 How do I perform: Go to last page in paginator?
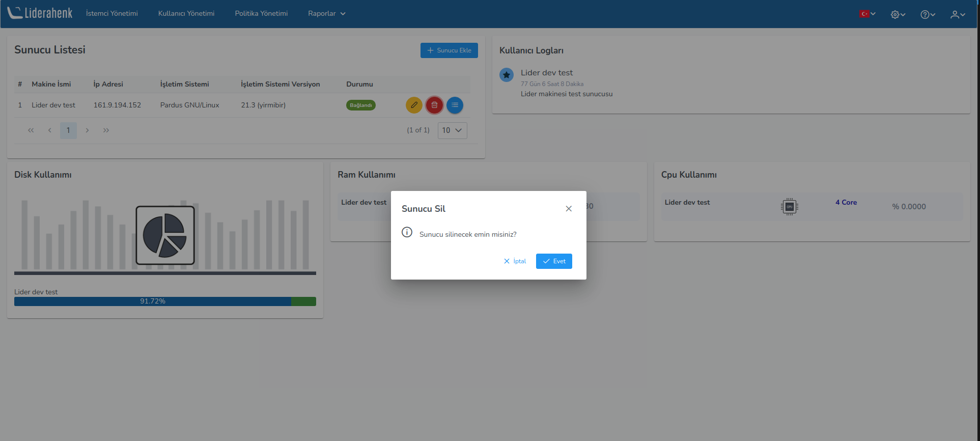pos(106,130)
